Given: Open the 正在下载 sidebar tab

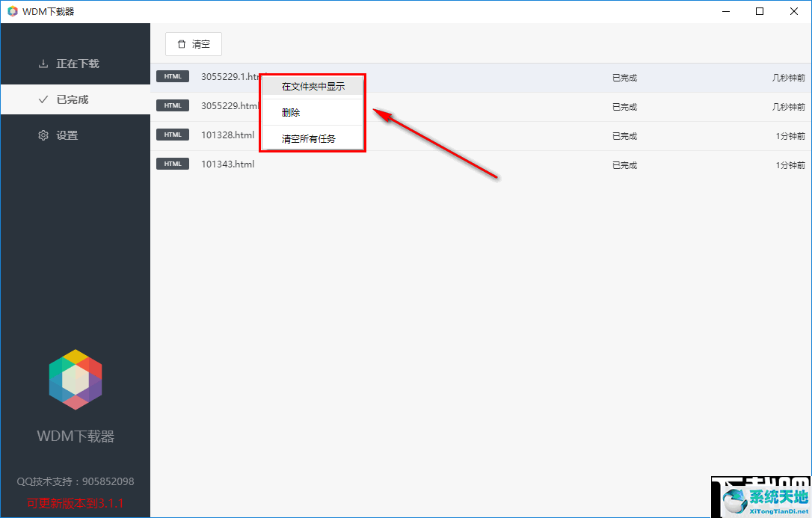Looking at the screenshot, I should pyautogui.click(x=76, y=64).
